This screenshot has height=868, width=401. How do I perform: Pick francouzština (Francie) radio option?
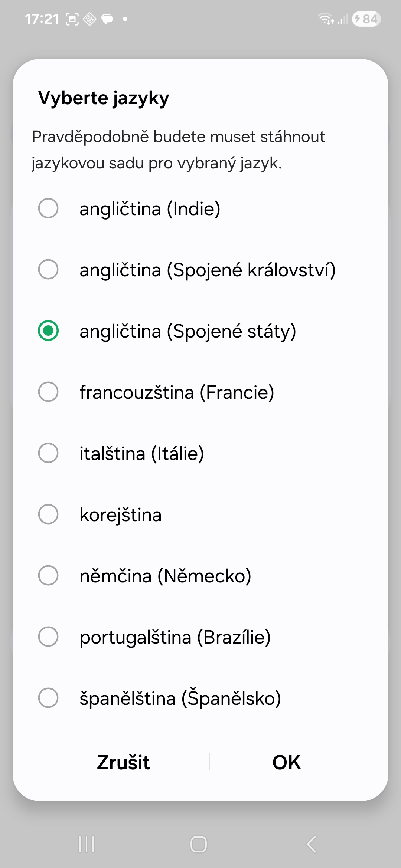(48, 392)
